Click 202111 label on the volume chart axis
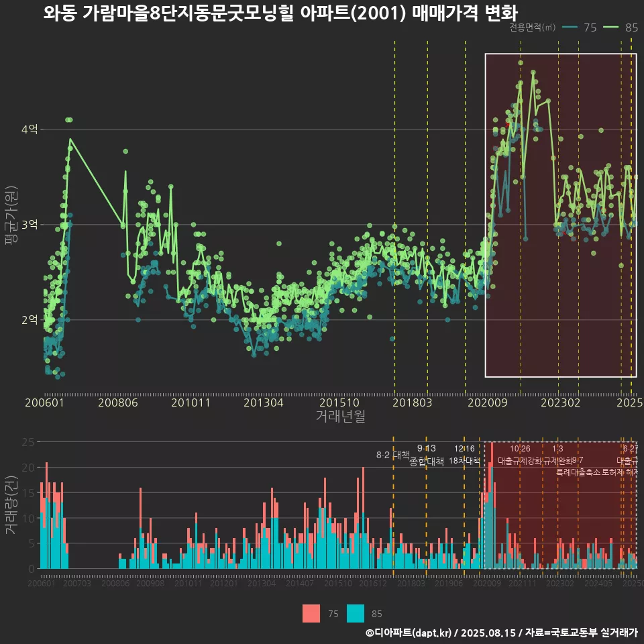644x644 pixels. point(523,583)
